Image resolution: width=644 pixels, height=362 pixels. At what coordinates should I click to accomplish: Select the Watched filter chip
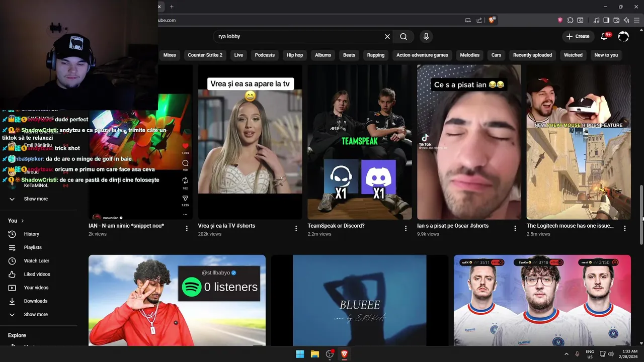pos(573,55)
